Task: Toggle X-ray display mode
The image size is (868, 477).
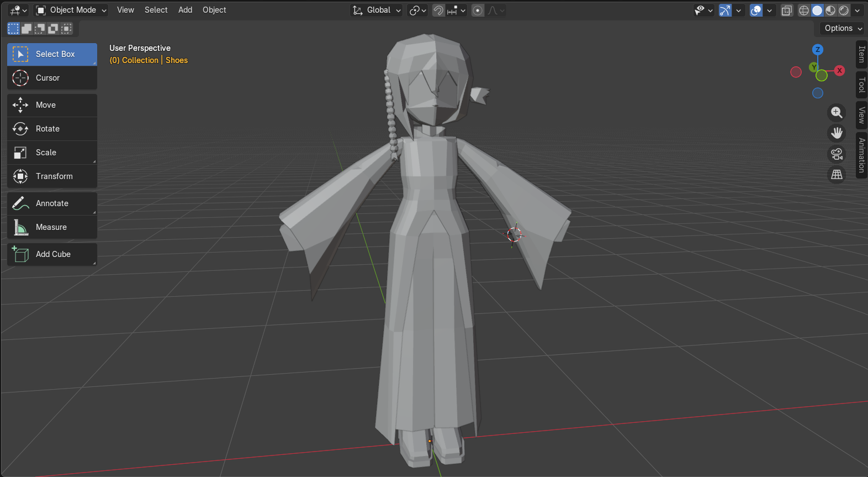Action: tap(787, 10)
